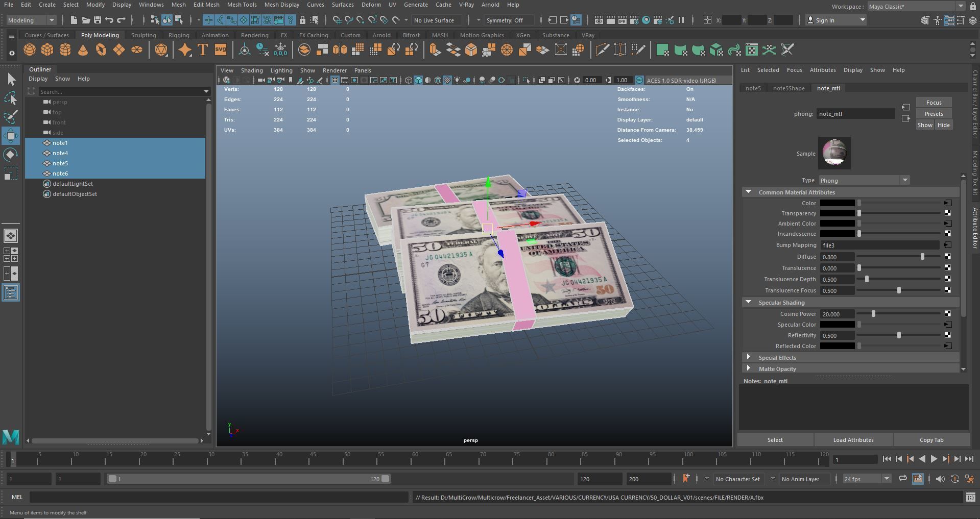The image size is (980, 519).
Task: Click the Save scene icon
Action: coord(97,20)
